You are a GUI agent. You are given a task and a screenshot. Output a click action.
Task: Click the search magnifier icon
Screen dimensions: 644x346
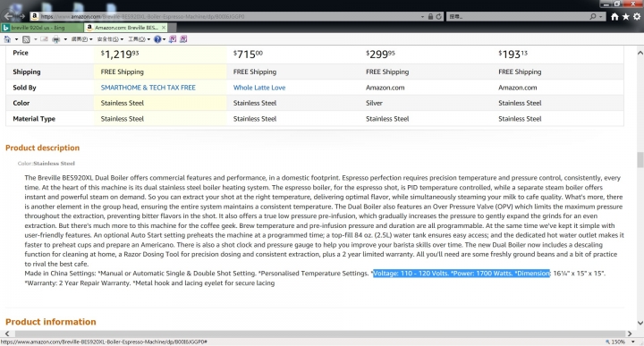click(593, 16)
